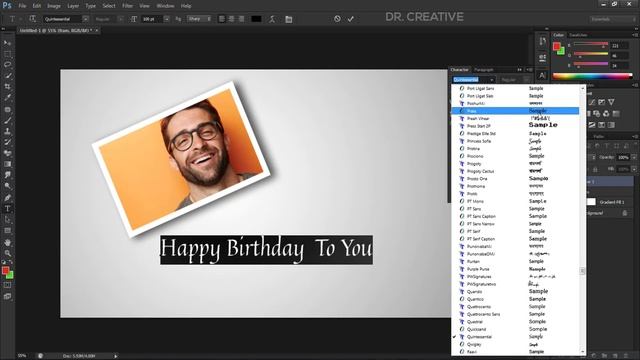
Task: Click font list scrollbar thumb
Action: tap(582, 271)
